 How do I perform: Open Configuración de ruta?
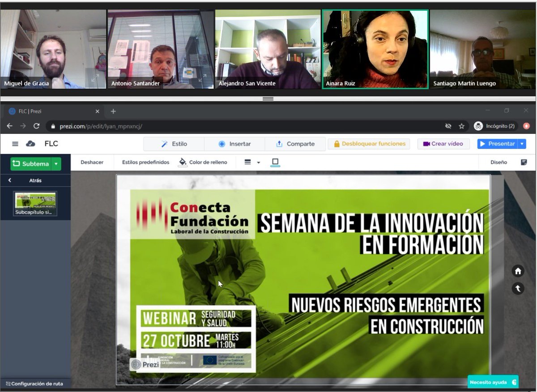click(34, 383)
